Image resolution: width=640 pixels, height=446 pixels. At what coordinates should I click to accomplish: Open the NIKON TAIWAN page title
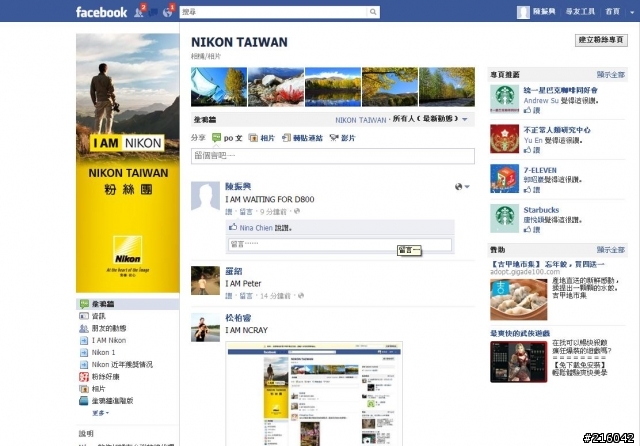click(x=239, y=42)
